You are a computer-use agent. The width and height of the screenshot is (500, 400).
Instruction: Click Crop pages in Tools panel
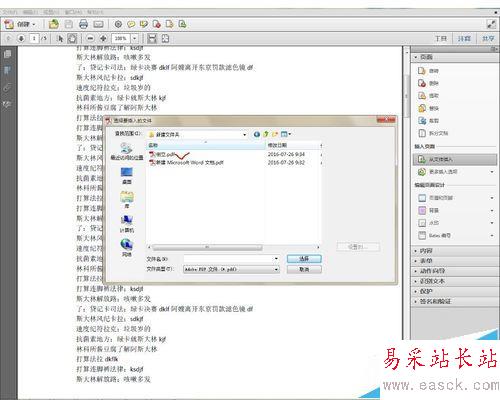[x=429, y=121]
